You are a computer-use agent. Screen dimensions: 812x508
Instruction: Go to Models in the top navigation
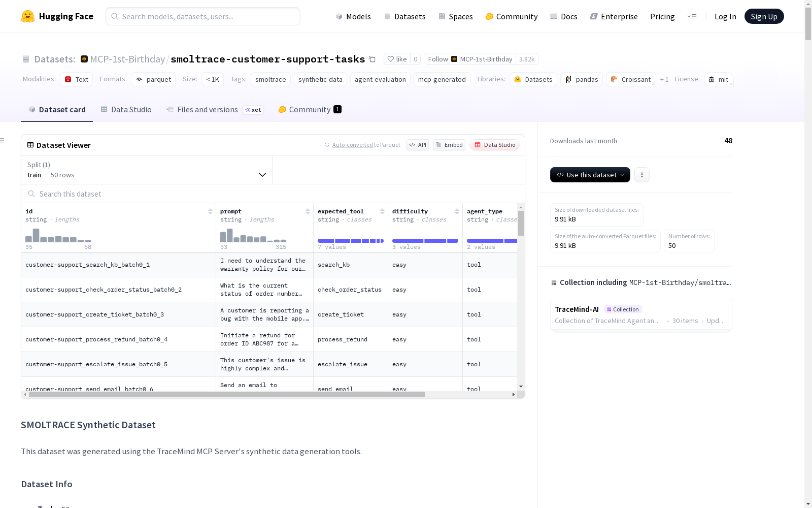pos(353,16)
